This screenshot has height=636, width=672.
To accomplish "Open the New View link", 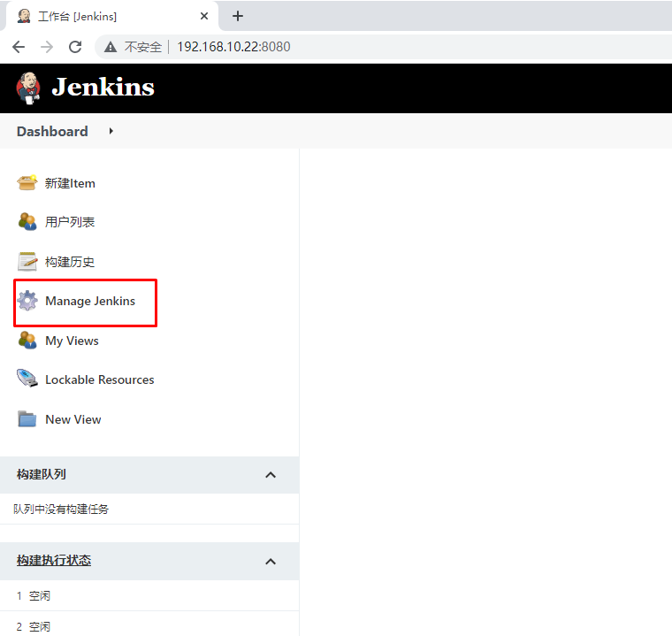I will pyautogui.click(x=73, y=419).
